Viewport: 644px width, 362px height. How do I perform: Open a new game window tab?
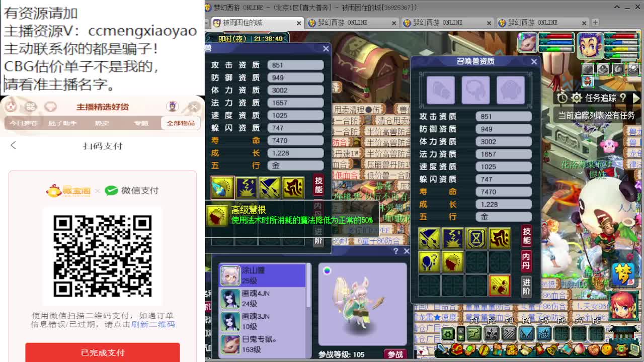click(595, 23)
